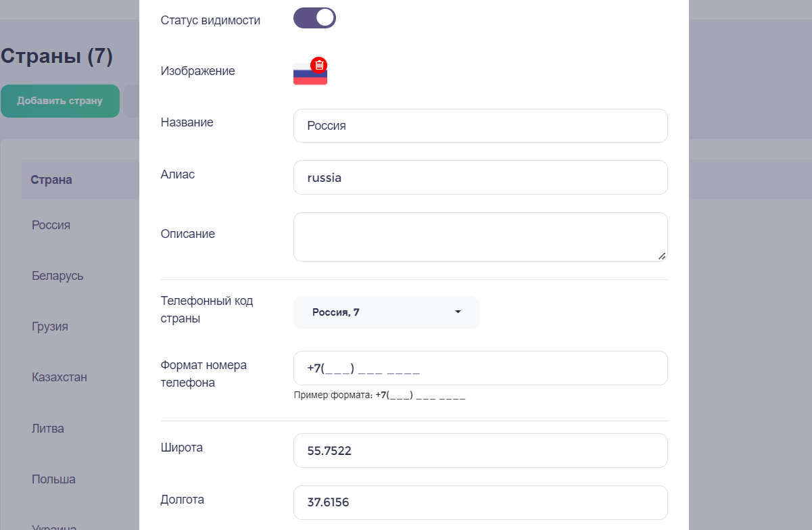Click the Алиас field containing russia
812x530 pixels.
(481, 177)
